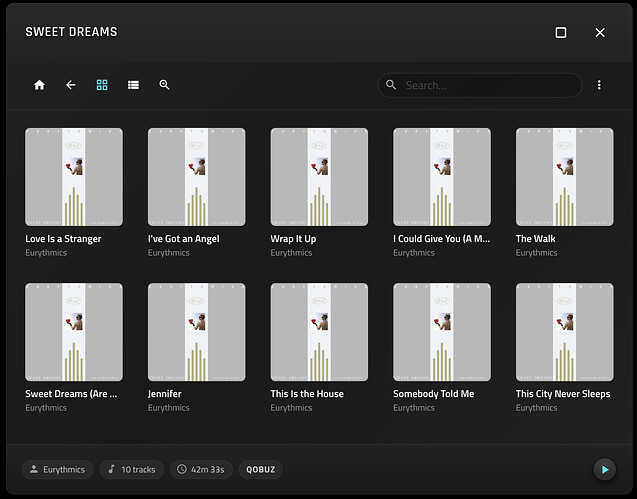Click the Eurythmics artist chip
Screen dimensions: 637x499
(58, 469)
